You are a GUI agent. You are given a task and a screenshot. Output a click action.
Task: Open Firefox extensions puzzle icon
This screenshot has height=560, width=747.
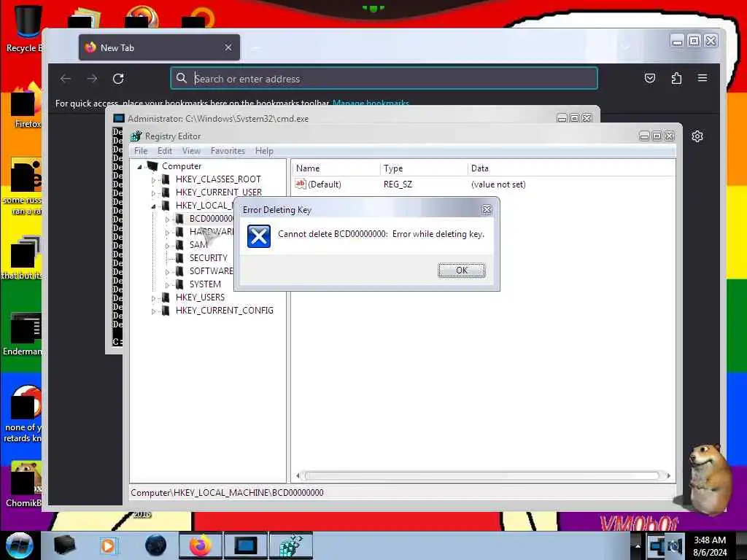click(x=676, y=78)
